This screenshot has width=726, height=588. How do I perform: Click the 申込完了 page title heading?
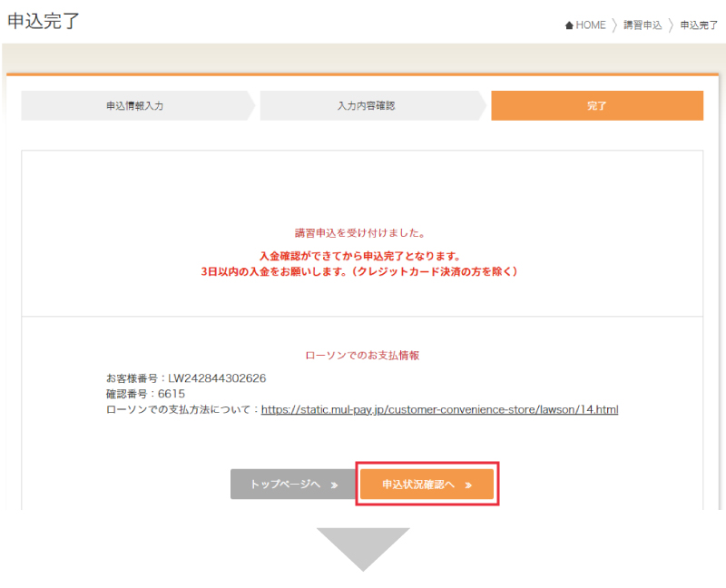pos(44,22)
